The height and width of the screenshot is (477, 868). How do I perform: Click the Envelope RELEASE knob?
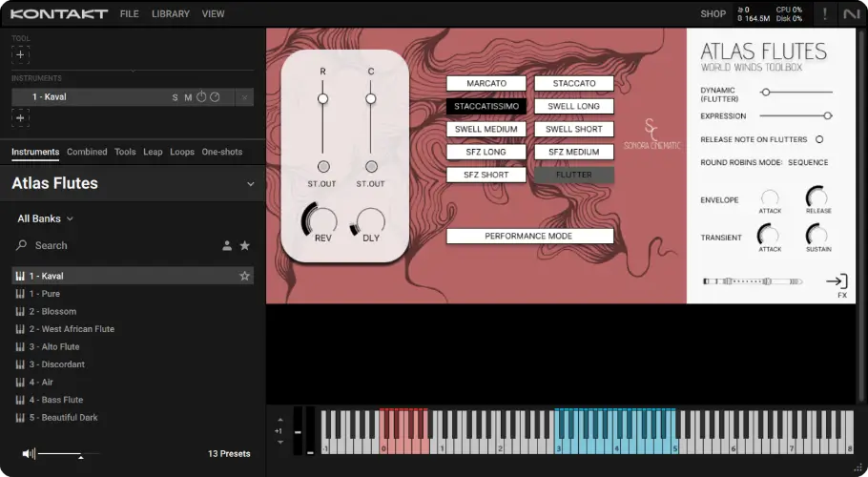click(x=817, y=197)
